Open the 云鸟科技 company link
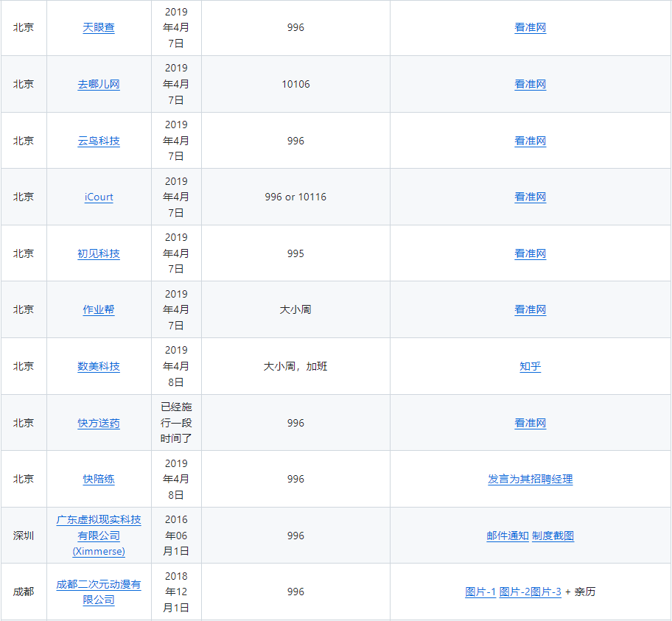 [x=99, y=141]
